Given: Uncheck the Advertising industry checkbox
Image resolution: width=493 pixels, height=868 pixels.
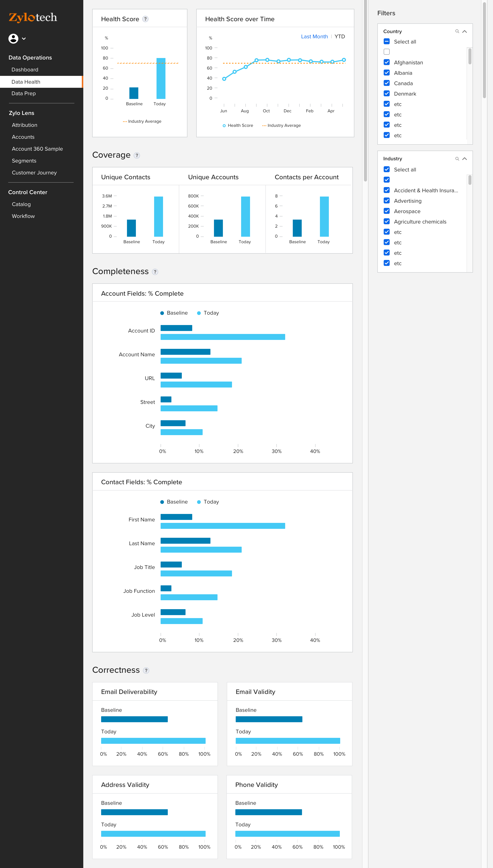Looking at the screenshot, I should [386, 201].
